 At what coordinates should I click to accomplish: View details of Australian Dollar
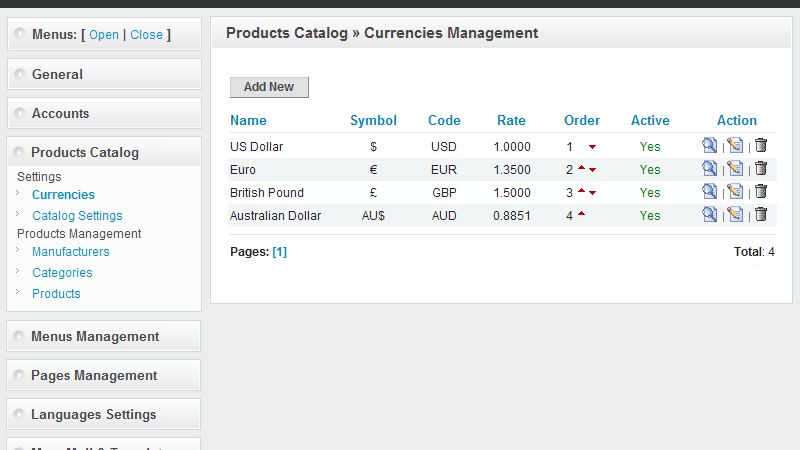pyautogui.click(x=709, y=215)
